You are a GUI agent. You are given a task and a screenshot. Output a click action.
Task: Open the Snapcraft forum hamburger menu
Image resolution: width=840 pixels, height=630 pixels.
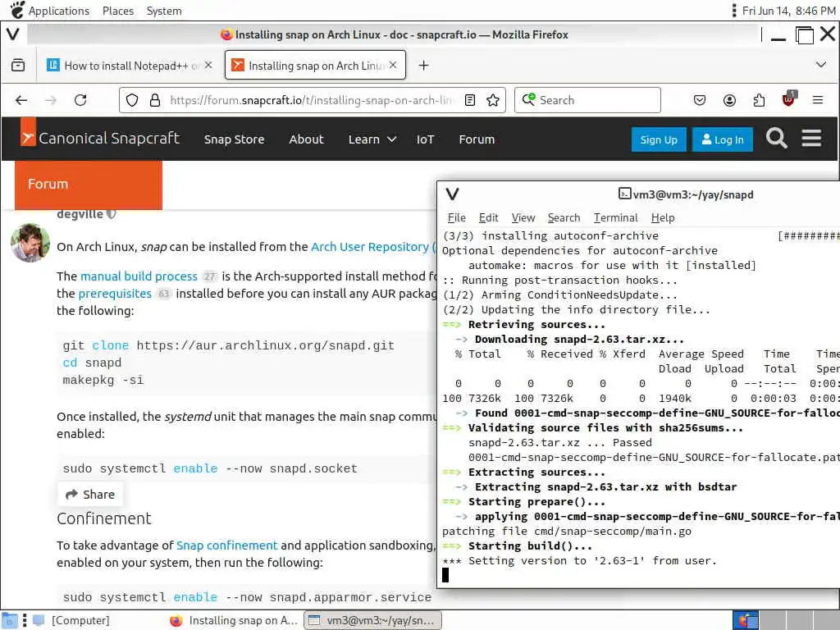tap(811, 138)
